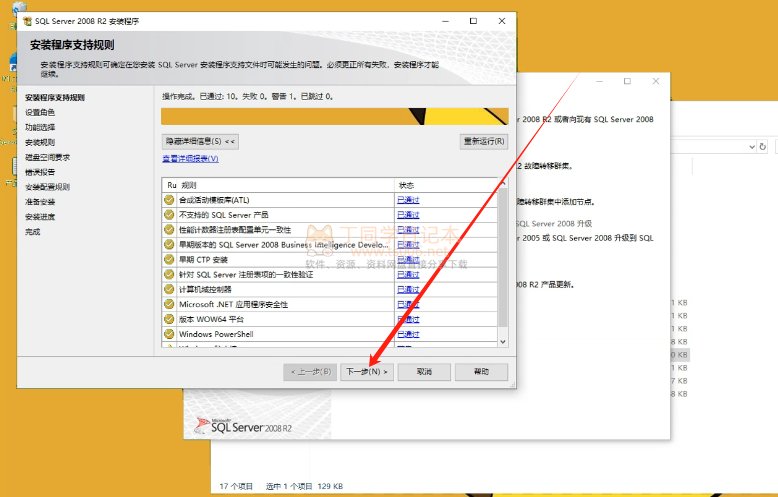The height and width of the screenshot is (497, 778).
Task: Click the 取消 button
Action: tap(424, 372)
